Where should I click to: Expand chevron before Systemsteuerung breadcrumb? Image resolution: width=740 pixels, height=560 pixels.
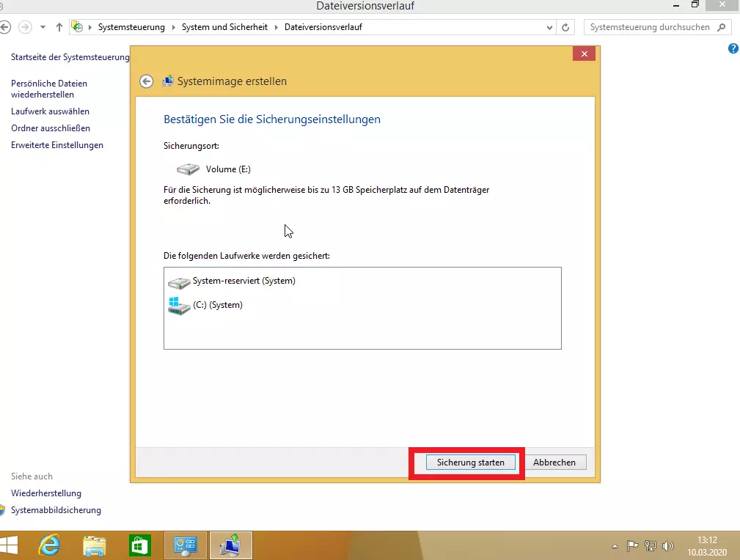coord(89,27)
